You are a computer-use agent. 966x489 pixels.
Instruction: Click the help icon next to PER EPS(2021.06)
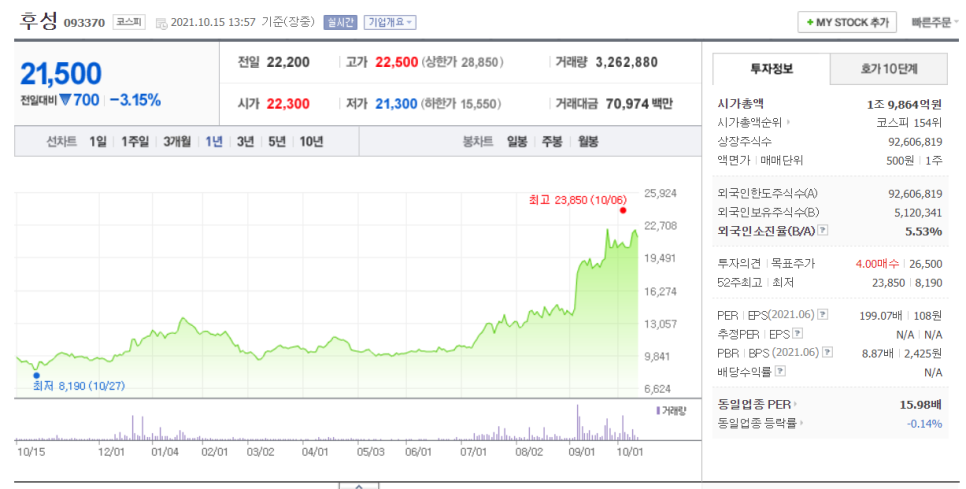823,314
